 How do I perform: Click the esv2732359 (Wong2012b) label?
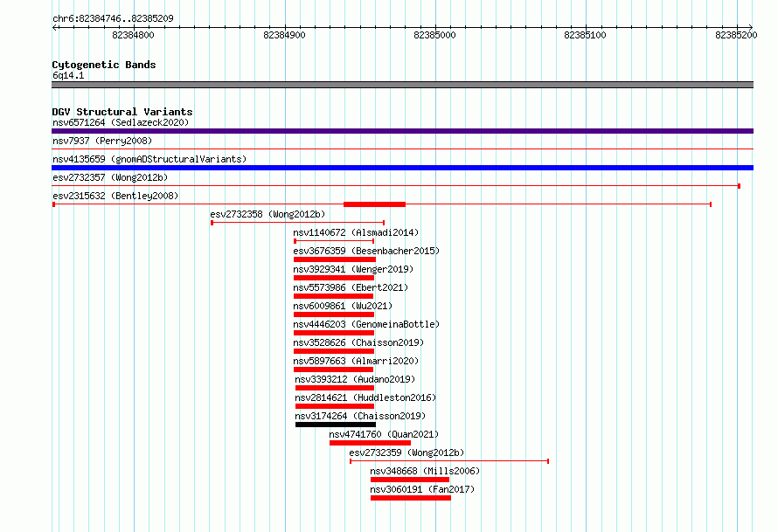pyautogui.click(x=406, y=453)
